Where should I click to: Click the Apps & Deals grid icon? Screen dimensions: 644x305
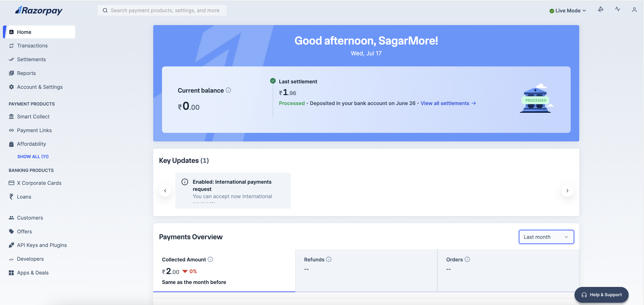click(12, 273)
